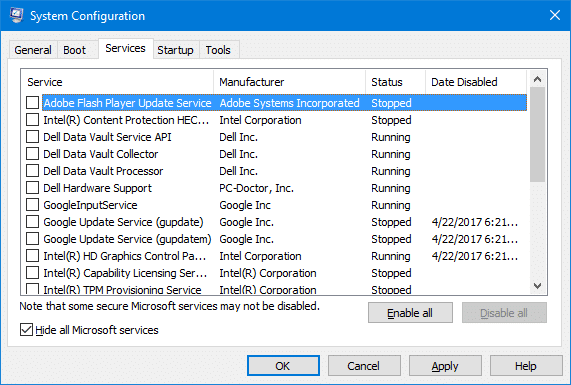This screenshot has height=385, width=571.
Task: Click Dell Data Vault Collector service name
Action: pyautogui.click(x=101, y=154)
